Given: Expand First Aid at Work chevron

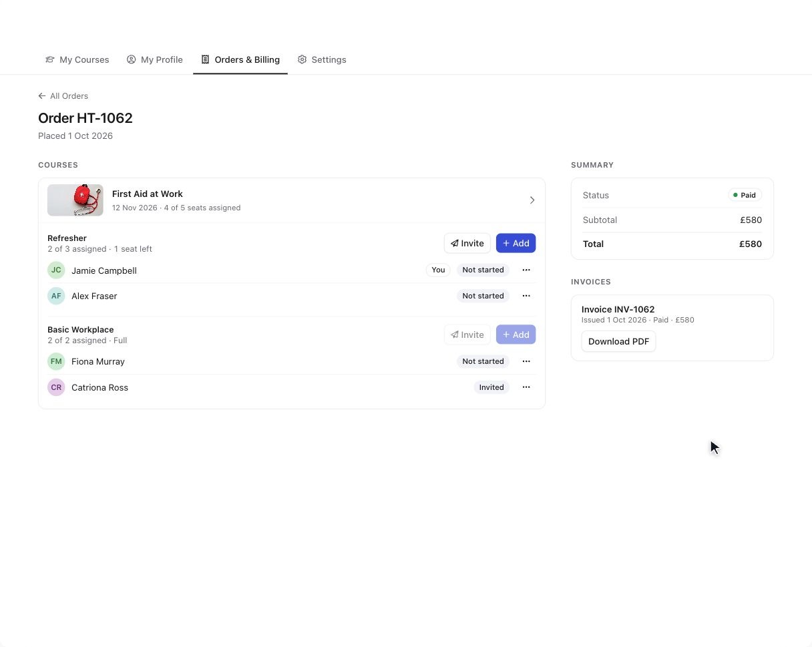Looking at the screenshot, I should [x=532, y=200].
